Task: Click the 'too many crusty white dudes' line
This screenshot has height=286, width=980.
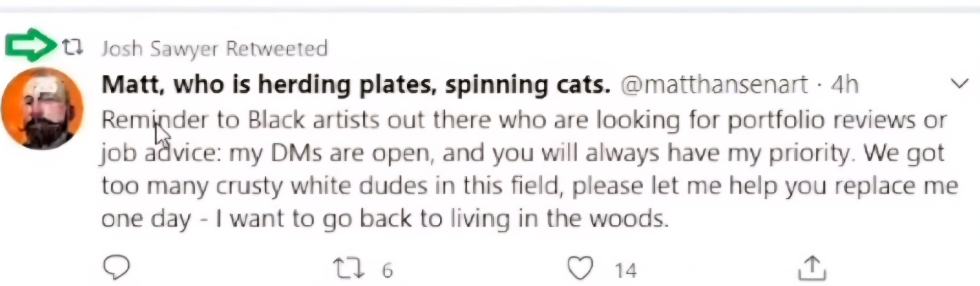Action: tap(530, 186)
